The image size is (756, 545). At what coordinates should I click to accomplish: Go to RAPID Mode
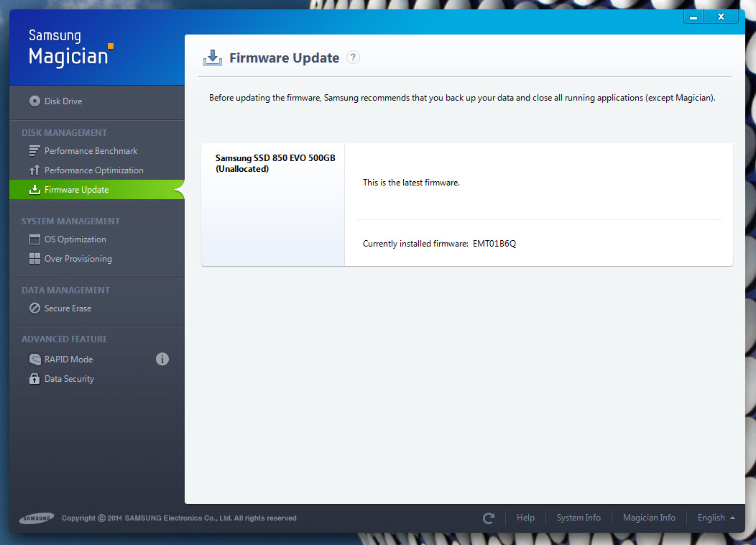pos(97,359)
